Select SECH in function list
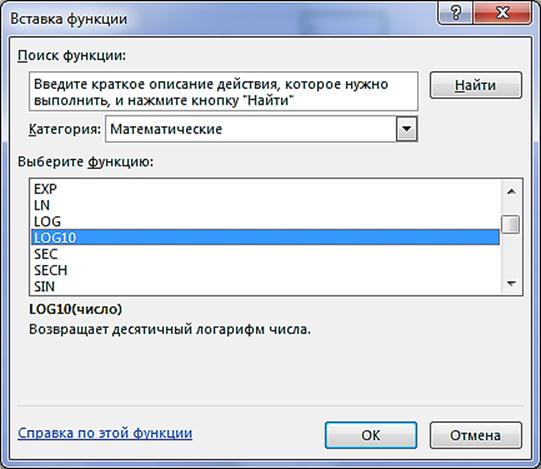 click(x=265, y=270)
